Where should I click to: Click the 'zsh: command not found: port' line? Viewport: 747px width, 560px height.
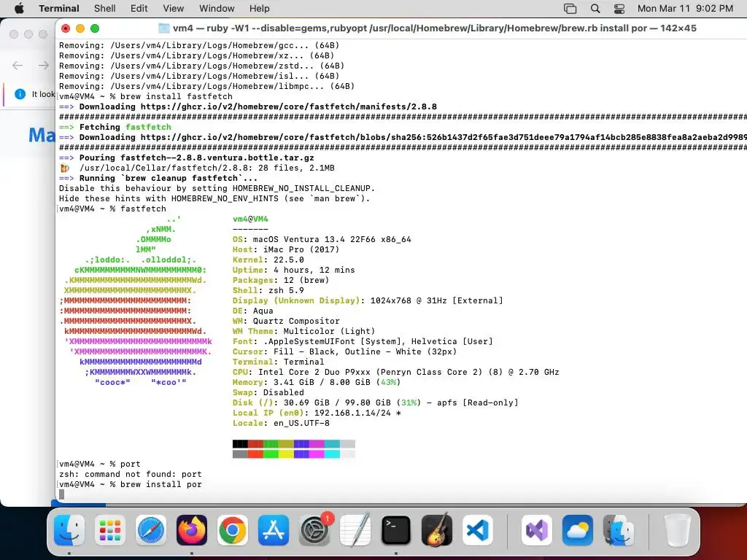131,474
